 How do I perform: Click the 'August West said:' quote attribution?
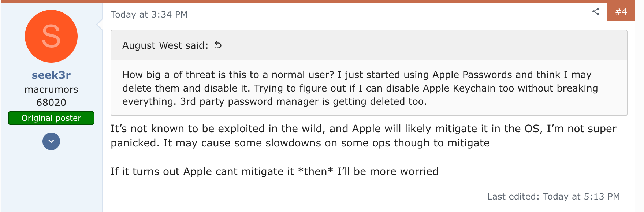click(x=165, y=45)
